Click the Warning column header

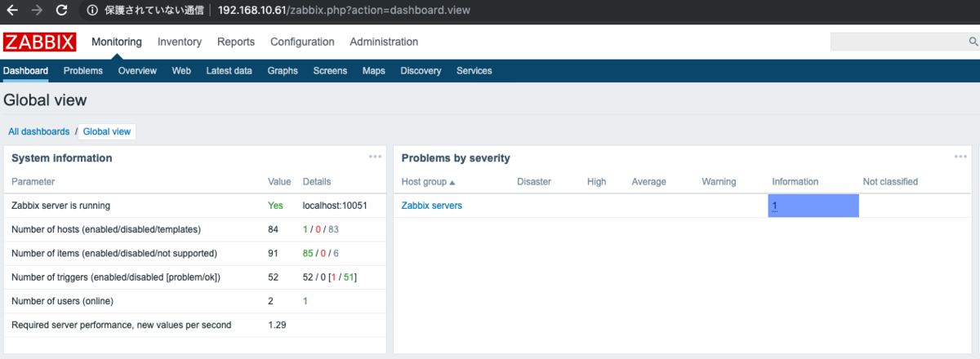pyautogui.click(x=719, y=182)
